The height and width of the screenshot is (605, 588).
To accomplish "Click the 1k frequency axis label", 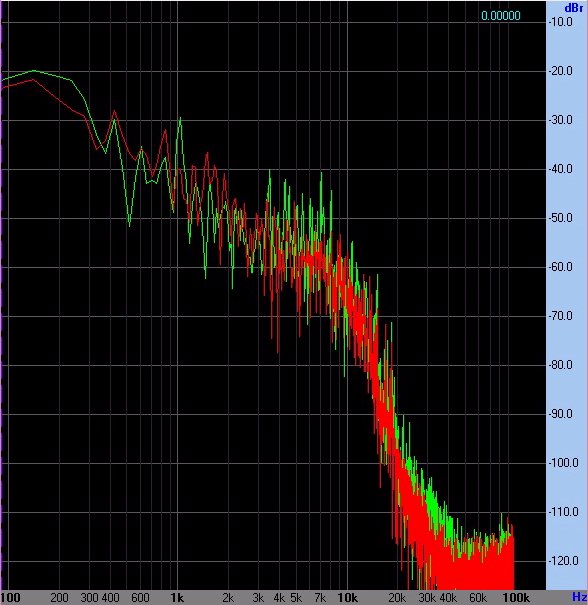I will point(177,598).
